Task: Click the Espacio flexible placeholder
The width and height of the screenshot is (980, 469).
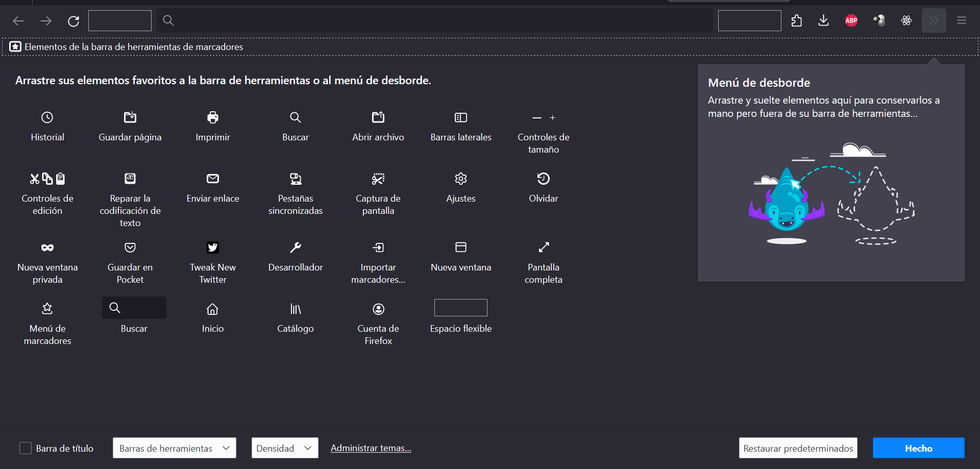Action: coord(461,308)
